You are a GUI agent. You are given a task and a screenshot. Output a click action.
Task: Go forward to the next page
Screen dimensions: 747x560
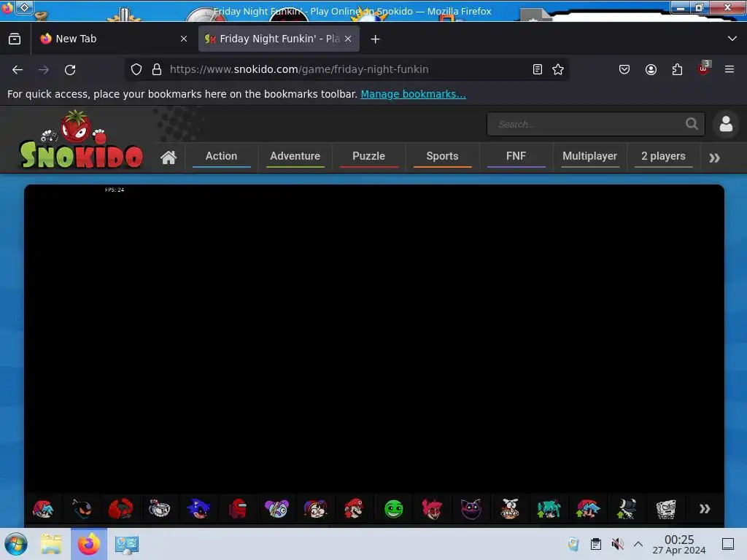(44, 69)
